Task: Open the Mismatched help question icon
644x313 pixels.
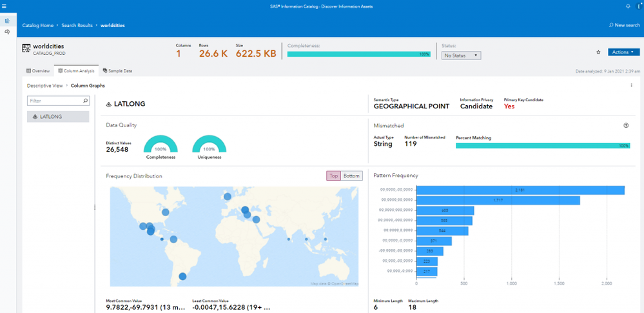Action: 626,126
